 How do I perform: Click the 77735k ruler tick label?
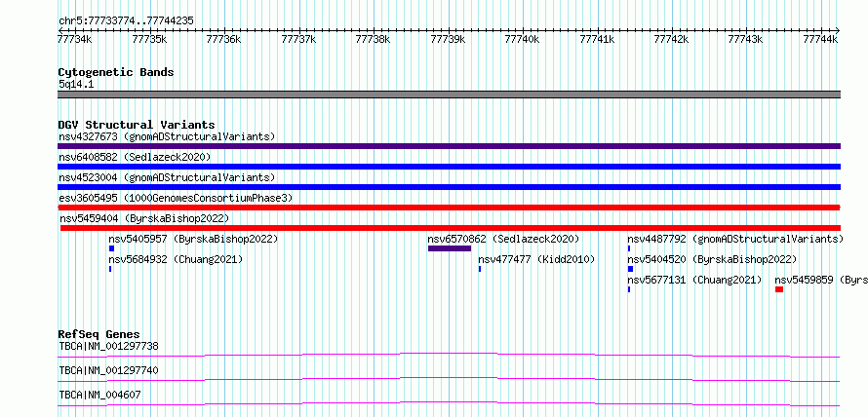pyautogui.click(x=149, y=39)
